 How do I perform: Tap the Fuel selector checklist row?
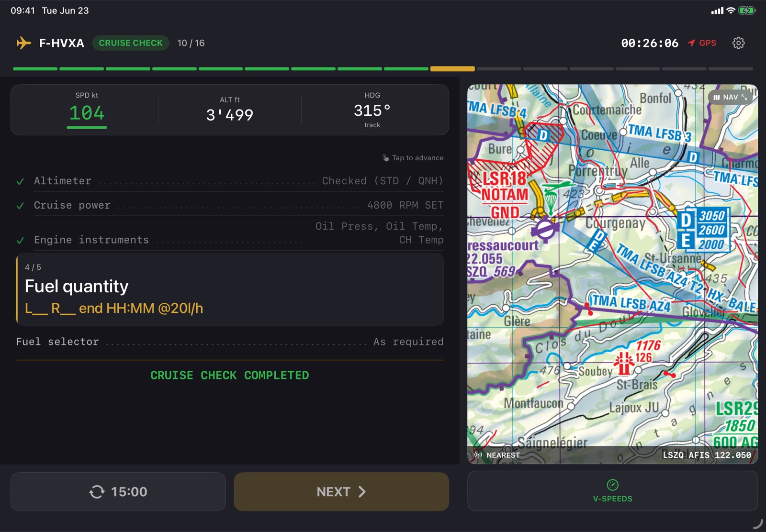tap(230, 342)
